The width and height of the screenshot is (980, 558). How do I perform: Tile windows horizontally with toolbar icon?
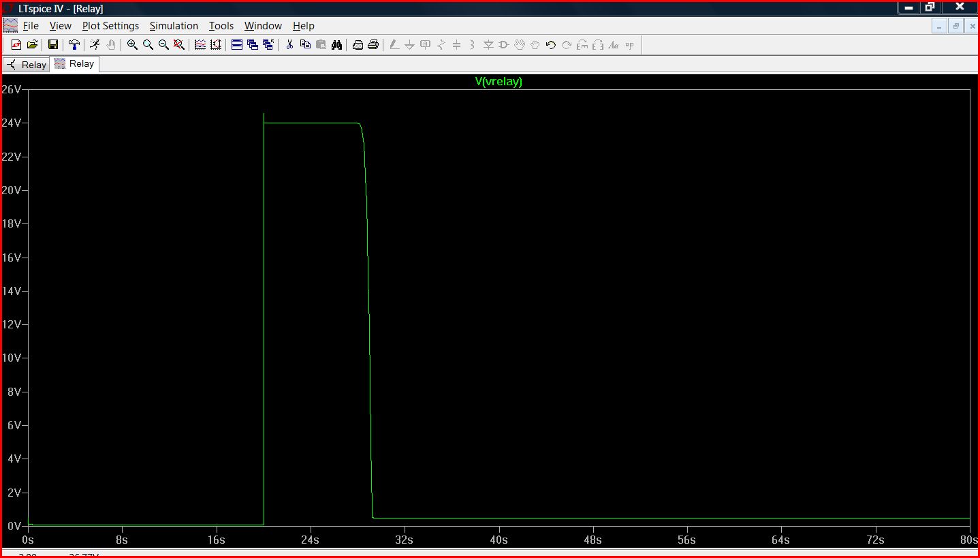click(x=237, y=45)
